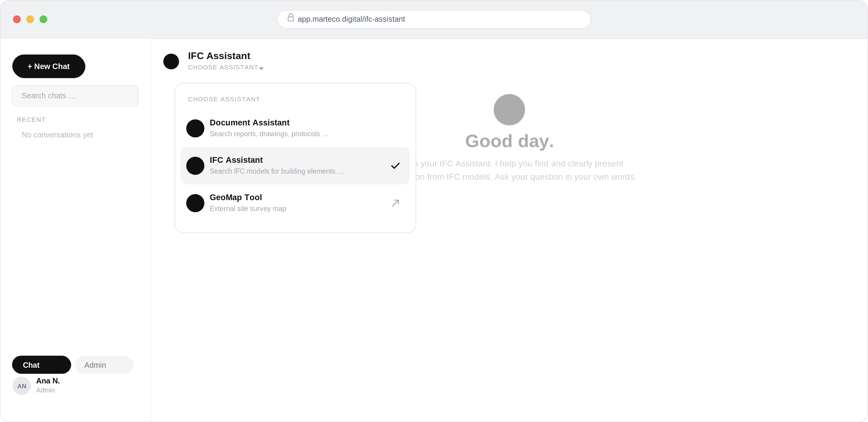Click the Admin role label under Ana N.
The height and width of the screenshot is (422, 868).
point(45,390)
